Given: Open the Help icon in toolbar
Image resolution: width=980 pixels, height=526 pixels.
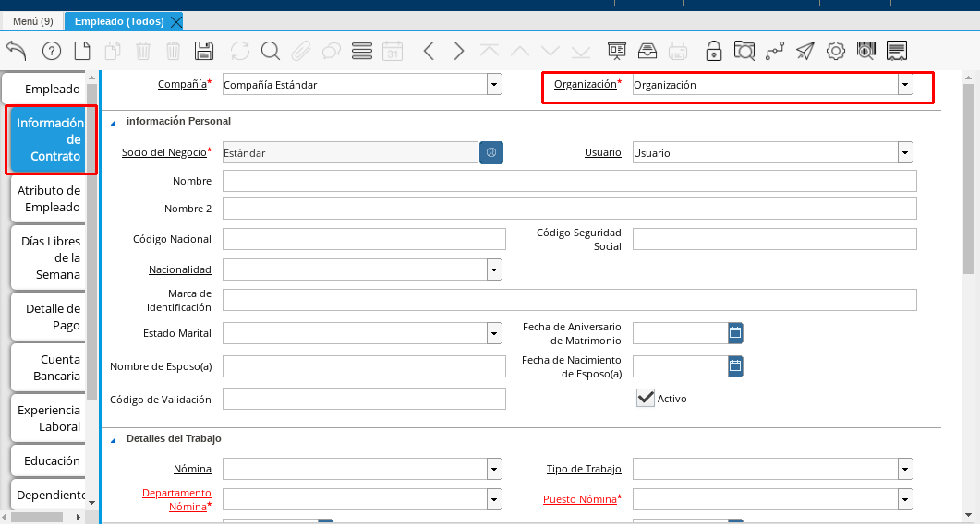Looking at the screenshot, I should 52,51.
